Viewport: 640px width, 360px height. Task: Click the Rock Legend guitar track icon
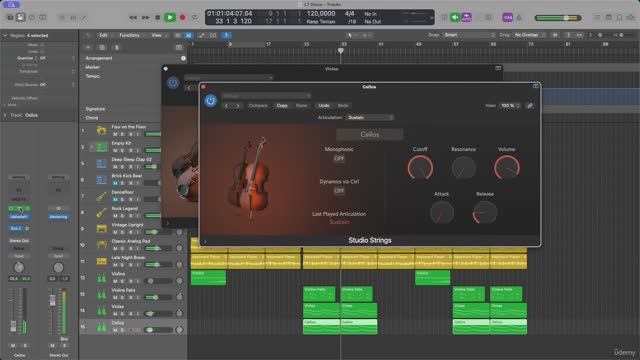[101, 213]
